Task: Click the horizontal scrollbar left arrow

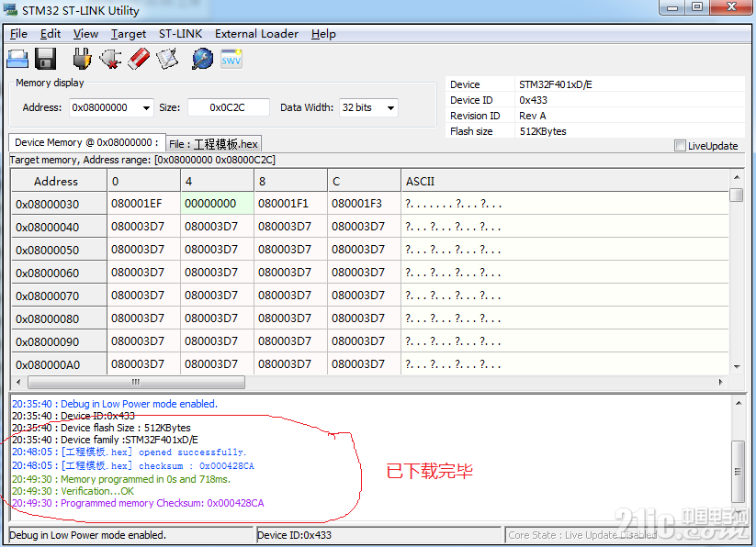Action: point(18,383)
